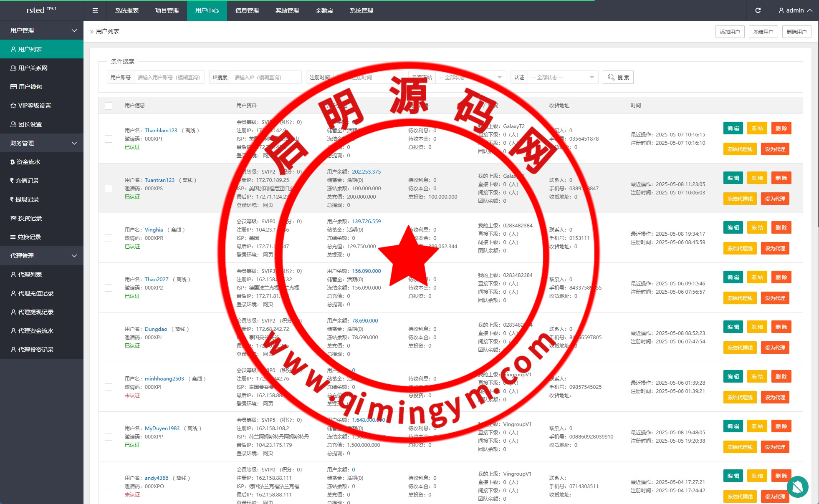Check the checkbox for user minhhoang2503
819x504 pixels.
coord(109,387)
